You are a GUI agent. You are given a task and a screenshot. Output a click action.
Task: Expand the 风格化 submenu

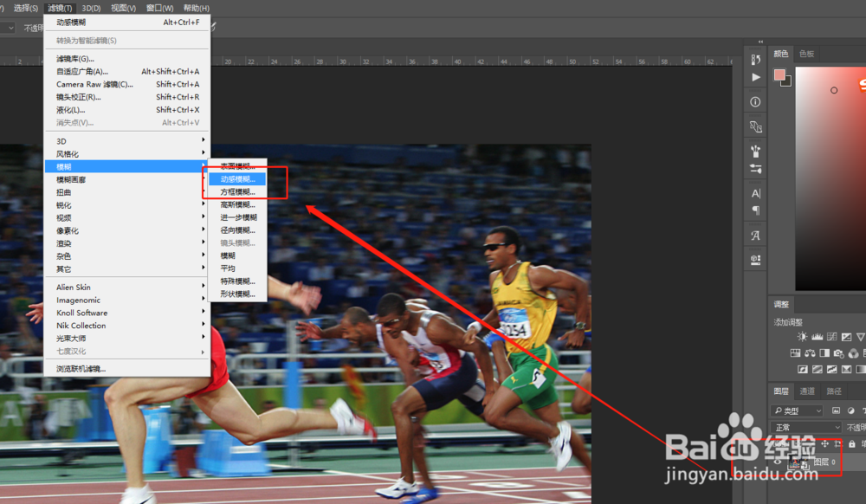click(127, 154)
